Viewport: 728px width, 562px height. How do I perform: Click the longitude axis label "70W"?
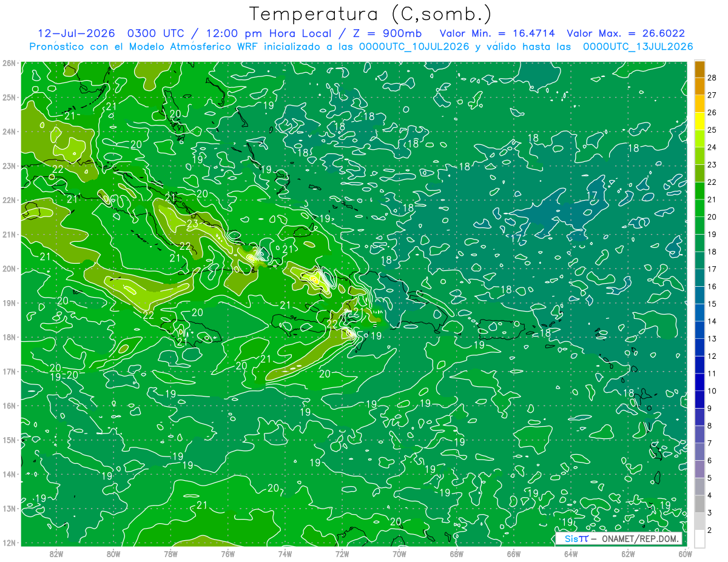coord(399,554)
